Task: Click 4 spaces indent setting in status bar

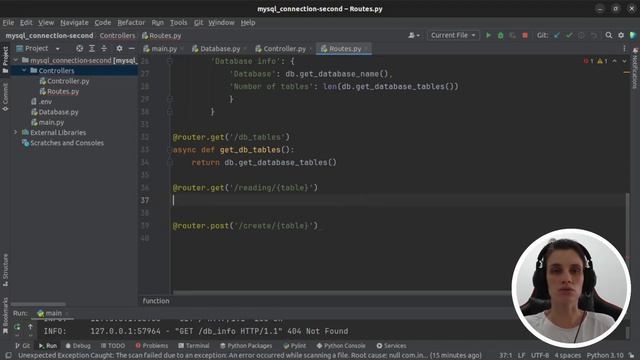Action: 568,356
